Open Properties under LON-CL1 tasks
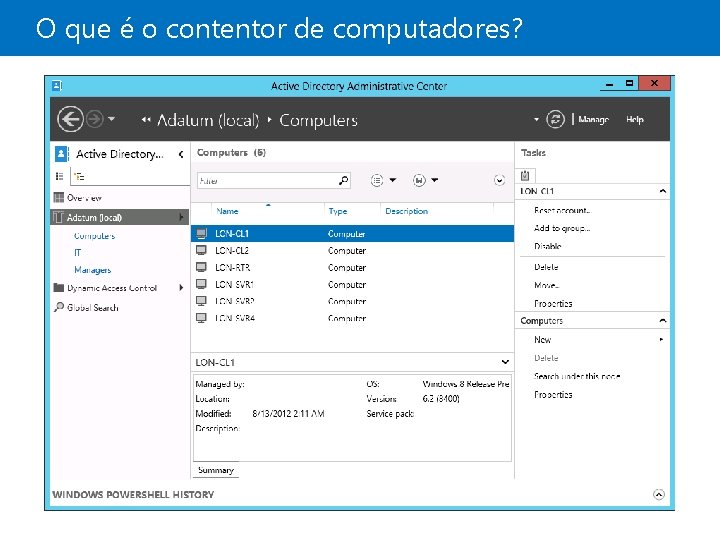Viewport: 720px width, 540px height. tap(553, 304)
